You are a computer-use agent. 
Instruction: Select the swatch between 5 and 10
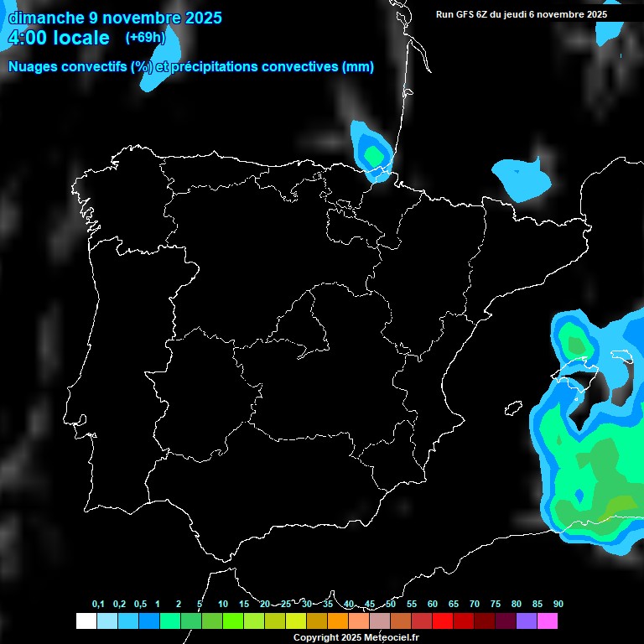click(x=212, y=621)
